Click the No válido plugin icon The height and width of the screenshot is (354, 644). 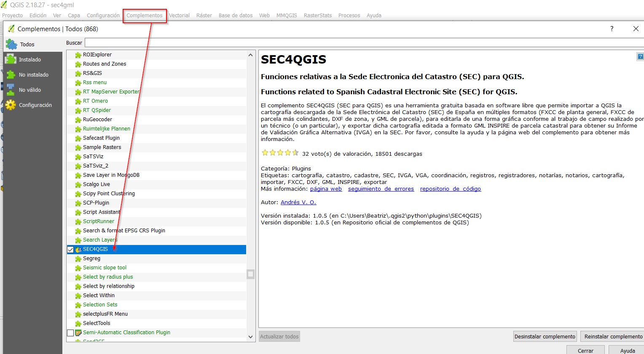(x=10, y=90)
